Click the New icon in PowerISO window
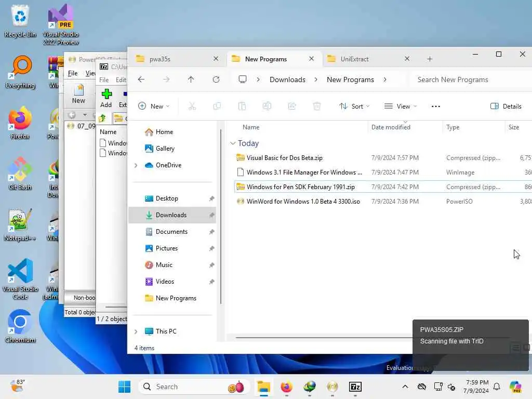Image resolution: width=532 pixels, height=399 pixels. (x=79, y=94)
